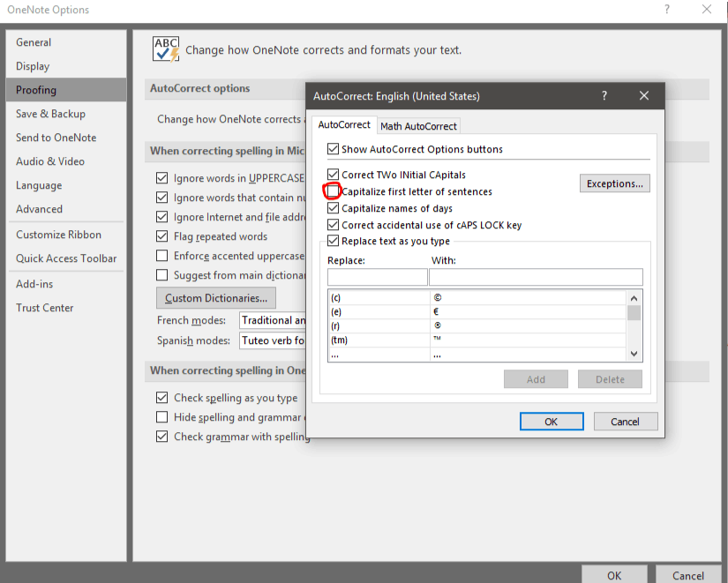Screen dimensions: 728x583
Task: Click the AutoCorrect dialog help icon
Action: pos(604,95)
